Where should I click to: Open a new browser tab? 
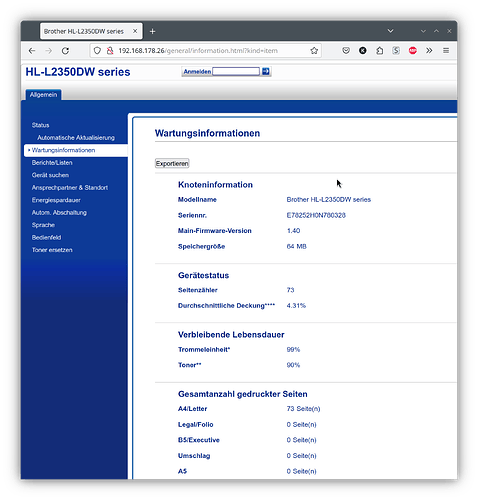[152, 31]
